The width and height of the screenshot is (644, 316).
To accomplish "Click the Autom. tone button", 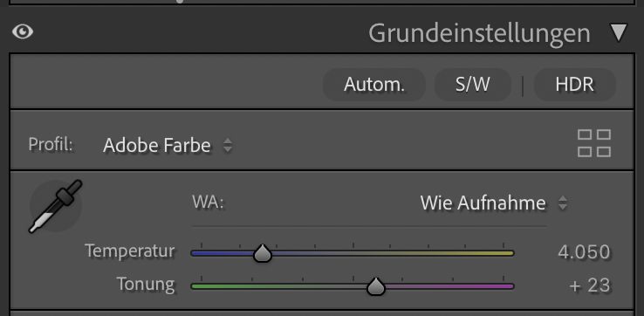I will pos(374,85).
